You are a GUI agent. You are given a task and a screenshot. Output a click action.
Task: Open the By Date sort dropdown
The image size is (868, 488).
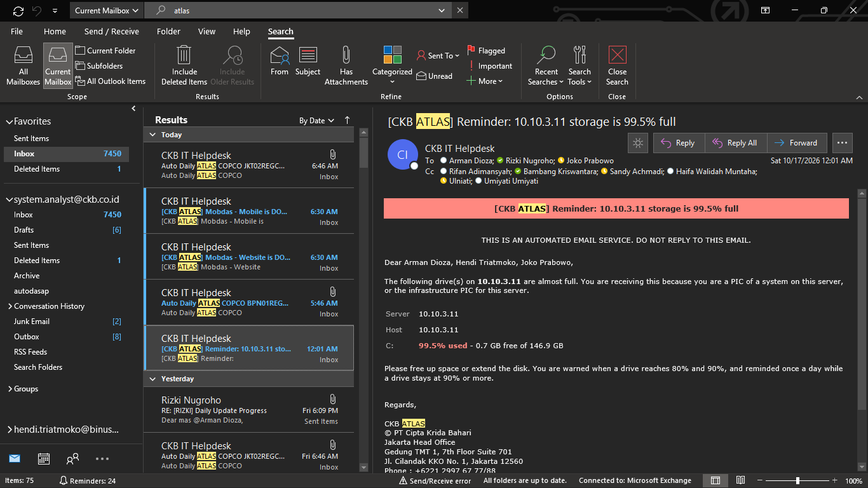(x=316, y=121)
